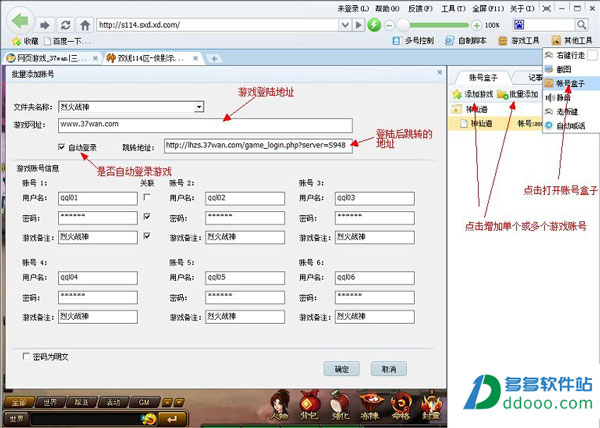Click chat panel down arrow button

tap(179, 402)
